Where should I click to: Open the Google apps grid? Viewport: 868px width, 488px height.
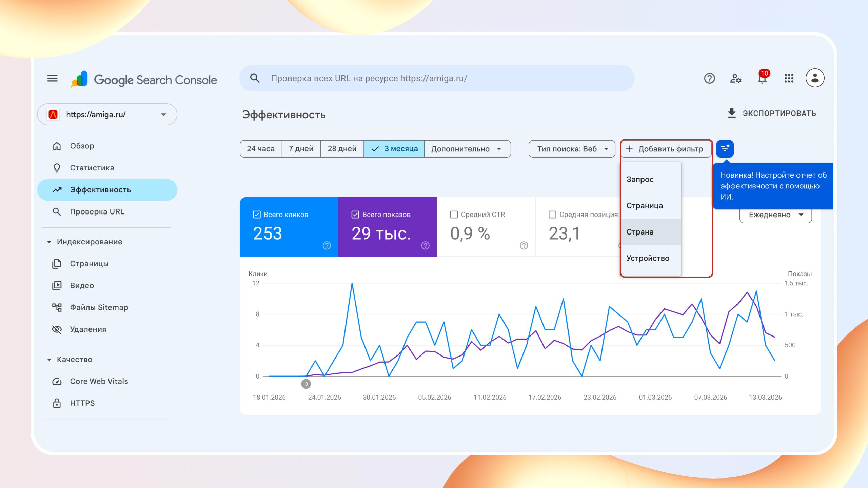pos(789,78)
